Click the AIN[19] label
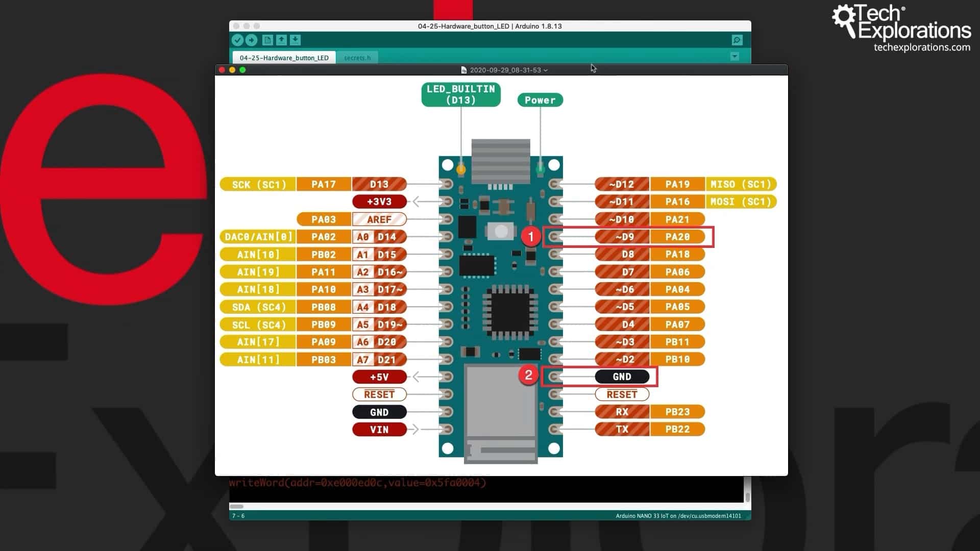Viewport: 980px width, 551px height. pos(258,272)
